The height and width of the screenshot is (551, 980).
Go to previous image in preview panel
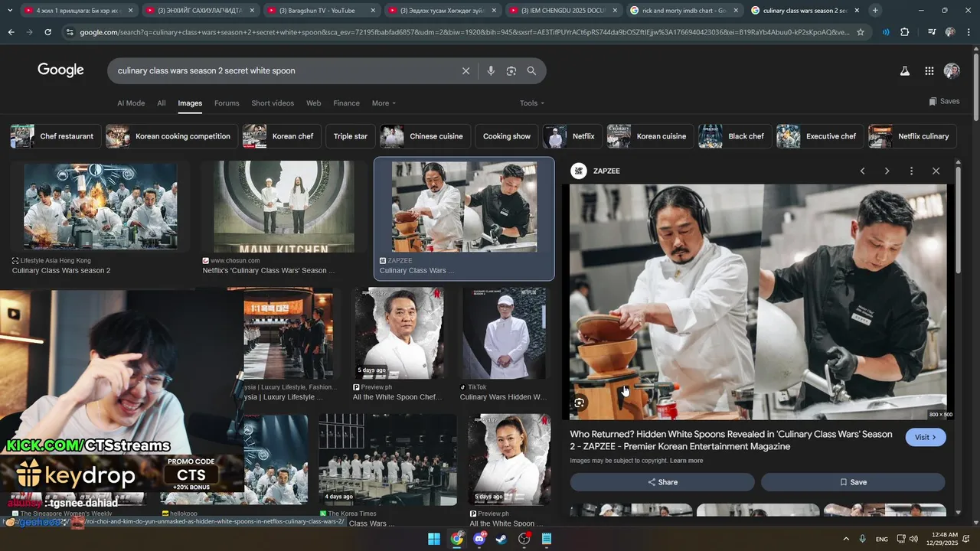[x=863, y=171]
